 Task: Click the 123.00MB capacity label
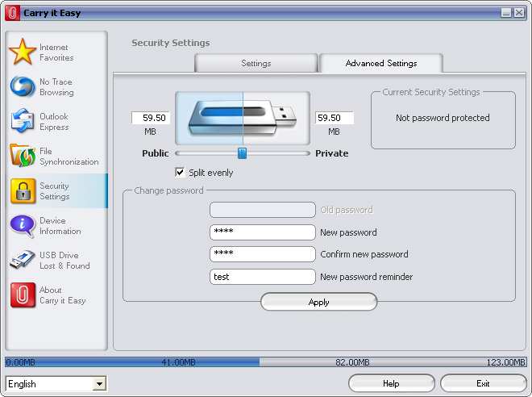click(x=506, y=362)
